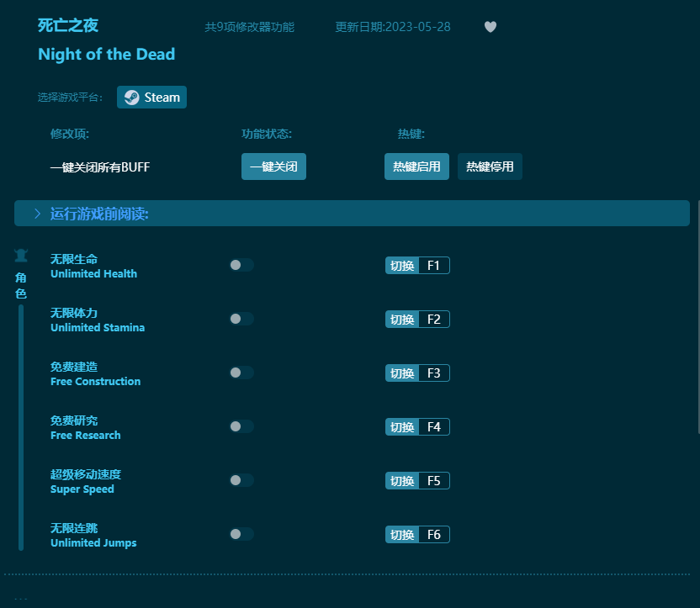Toggle Free Research on
Viewport: 700px width, 608px height.
coord(241,426)
